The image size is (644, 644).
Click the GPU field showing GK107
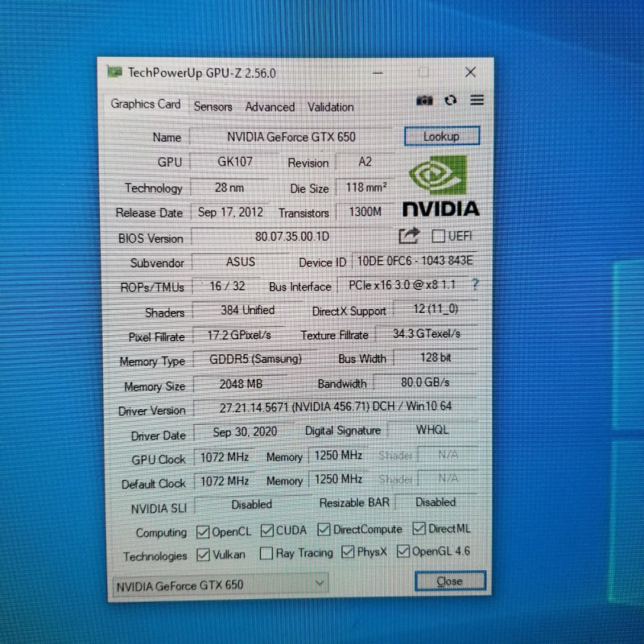tap(235, 162)
